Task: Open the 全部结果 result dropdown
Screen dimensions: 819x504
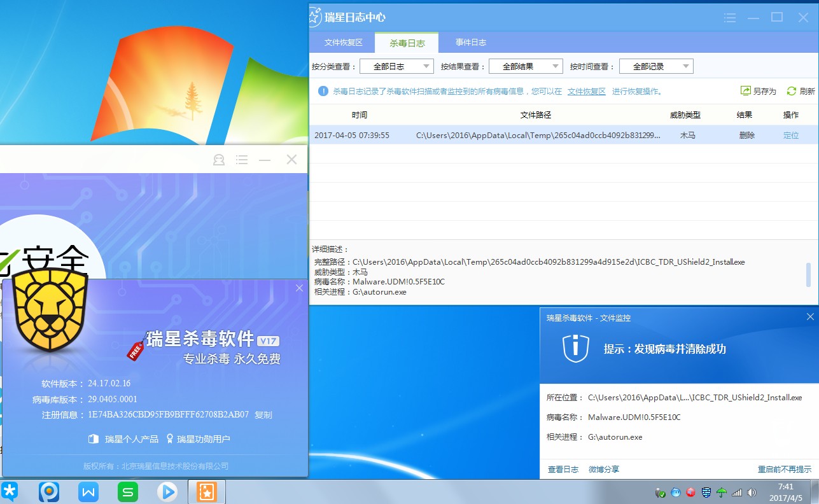Action: (x=526, y=66)
